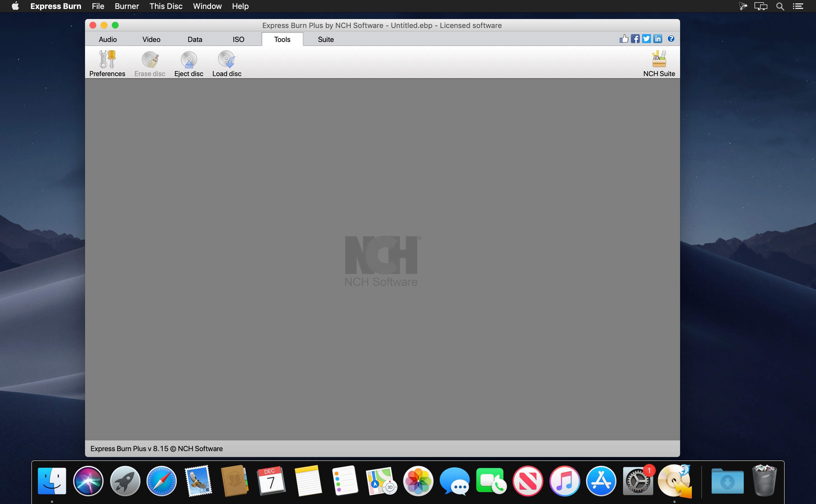Open Calendar showing DEC 7
Viewport: 816px width, 504px height.
coord(271,481)
